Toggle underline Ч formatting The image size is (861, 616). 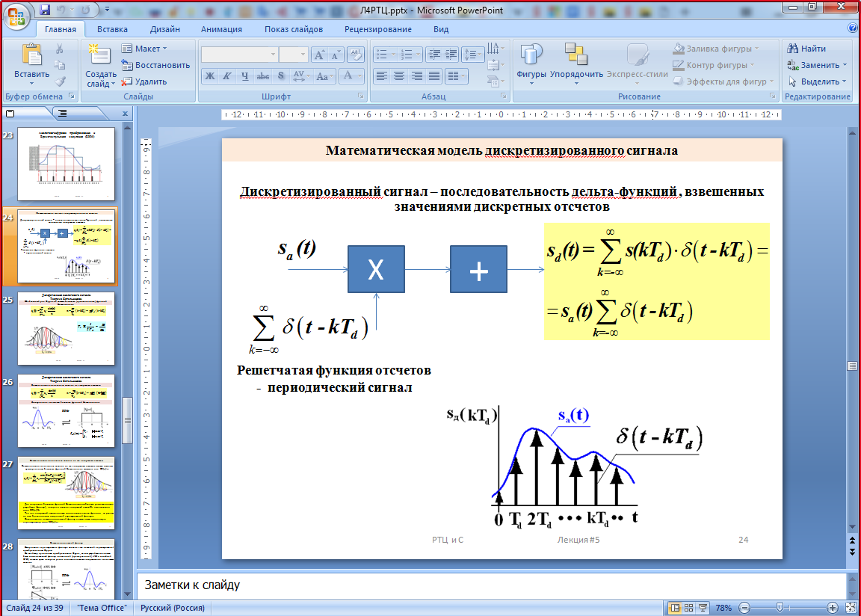(x=244, y=76)
